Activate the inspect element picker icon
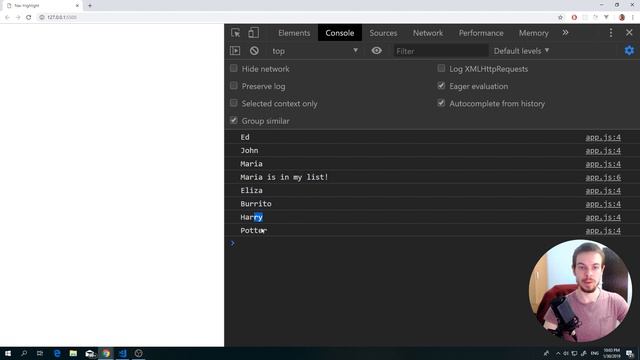This screenshot has width=640, height=360. click(x=236, y=33)
